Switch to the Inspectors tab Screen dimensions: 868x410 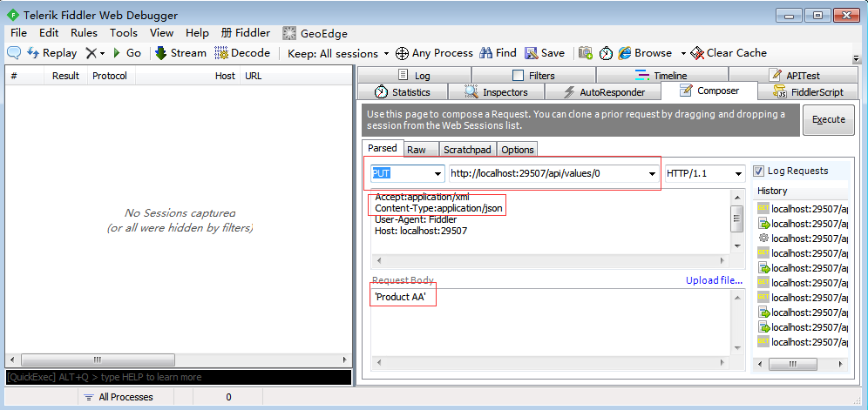point(496,92)
